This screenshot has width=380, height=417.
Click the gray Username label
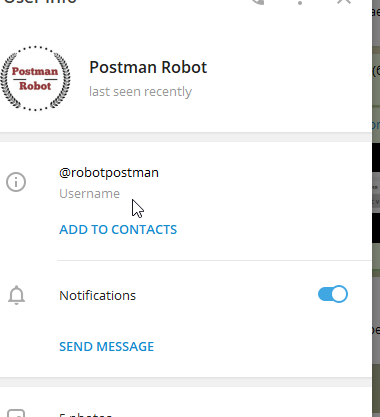point(89,193)
